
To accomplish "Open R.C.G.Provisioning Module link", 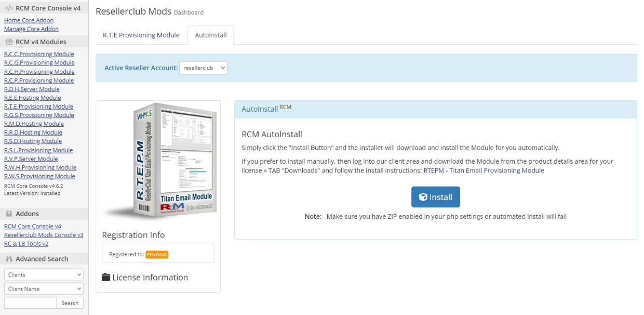I will pos(39,63).
